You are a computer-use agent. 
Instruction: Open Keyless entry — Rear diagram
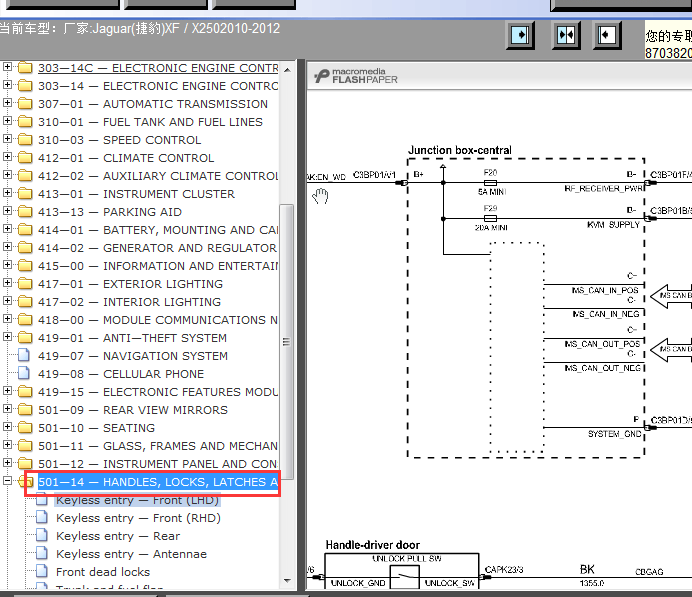(118, 536)
